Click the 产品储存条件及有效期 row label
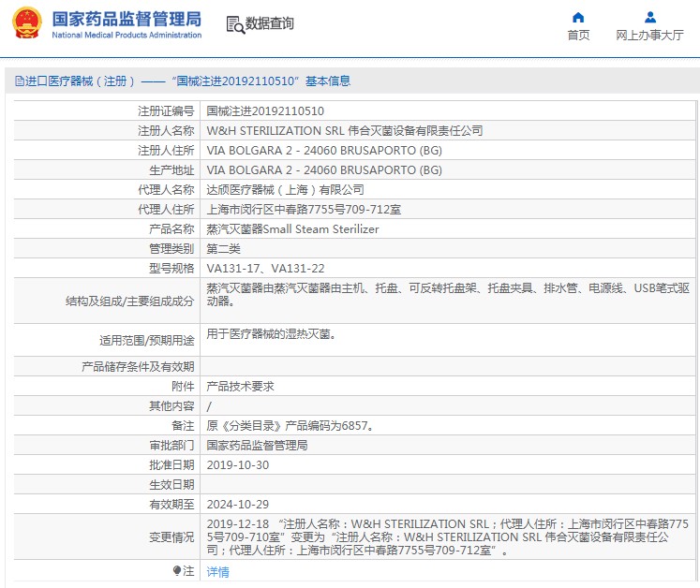 [x=138, y=367]
